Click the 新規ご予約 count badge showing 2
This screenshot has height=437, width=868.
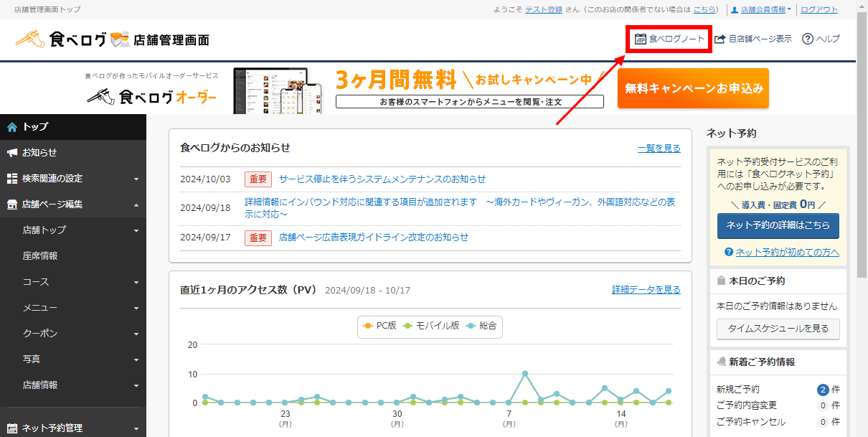824,390
